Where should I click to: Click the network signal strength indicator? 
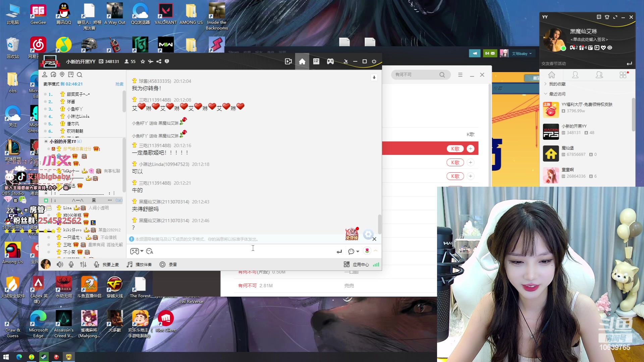(x=376, y=264)
